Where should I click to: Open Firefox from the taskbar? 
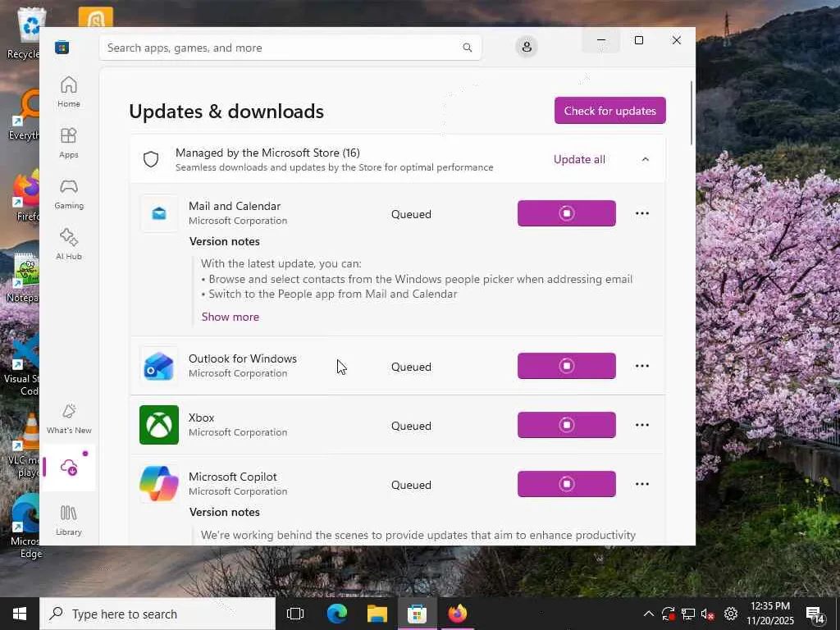(x=458, y=614)
